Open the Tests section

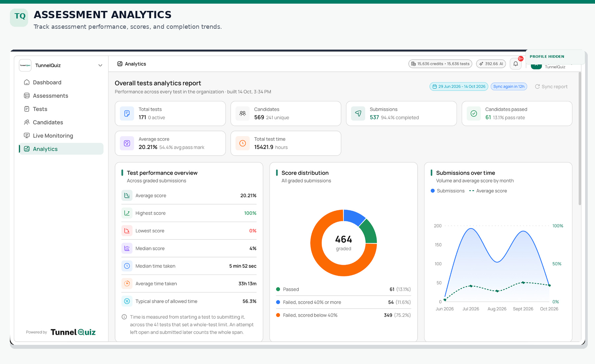(61, 109)
